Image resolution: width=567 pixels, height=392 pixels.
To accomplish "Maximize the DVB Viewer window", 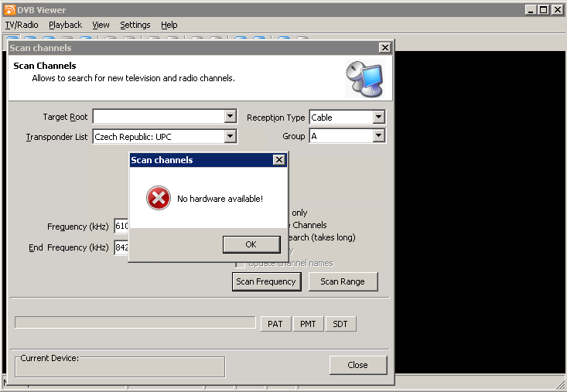I will [x=544, y=10].
